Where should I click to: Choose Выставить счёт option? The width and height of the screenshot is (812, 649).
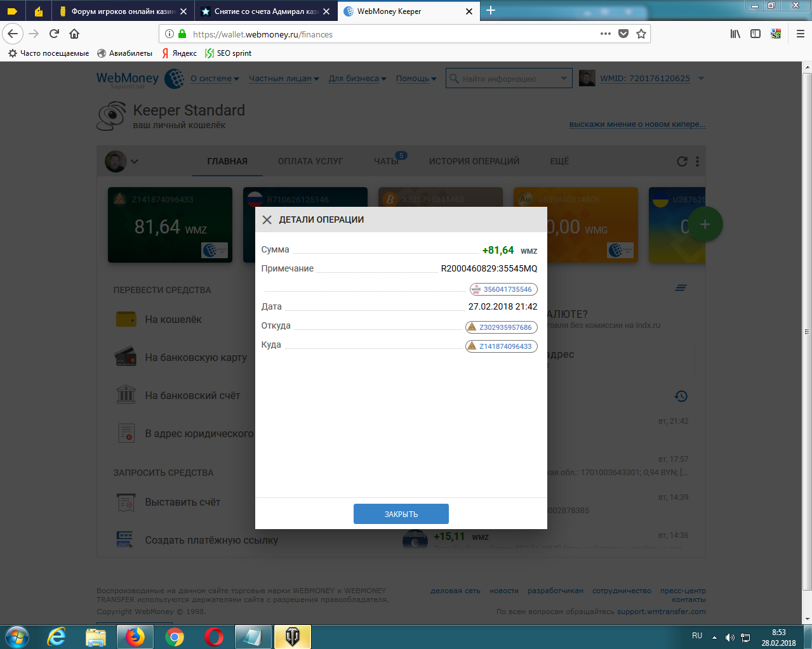[168, 502]
